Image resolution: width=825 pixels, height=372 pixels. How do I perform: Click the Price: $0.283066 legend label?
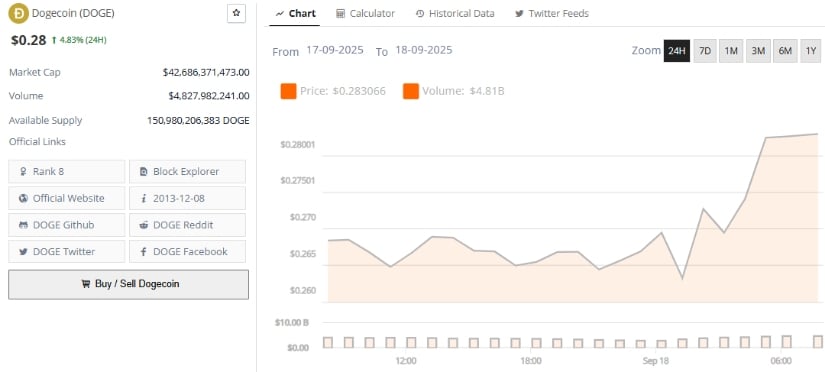point(343,91)
